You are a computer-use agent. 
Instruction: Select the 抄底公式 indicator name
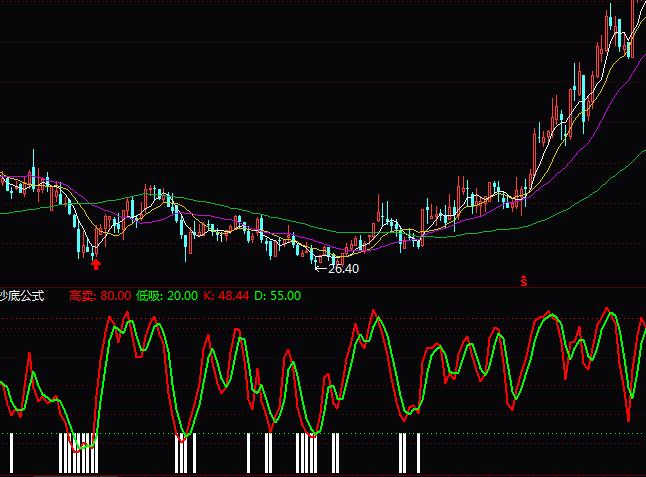(x=22, y=295)
